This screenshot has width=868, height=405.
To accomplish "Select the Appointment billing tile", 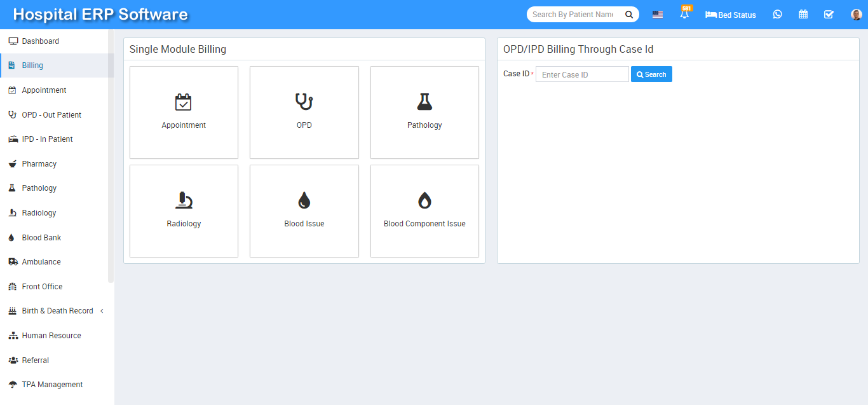I will [x=184, y=113].
